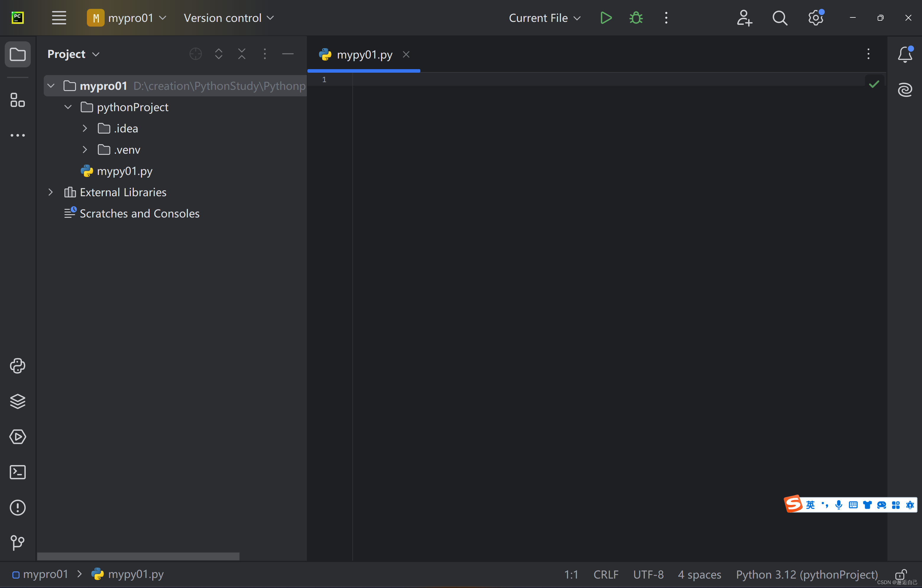Expand External Libraries node

point(51,192)
